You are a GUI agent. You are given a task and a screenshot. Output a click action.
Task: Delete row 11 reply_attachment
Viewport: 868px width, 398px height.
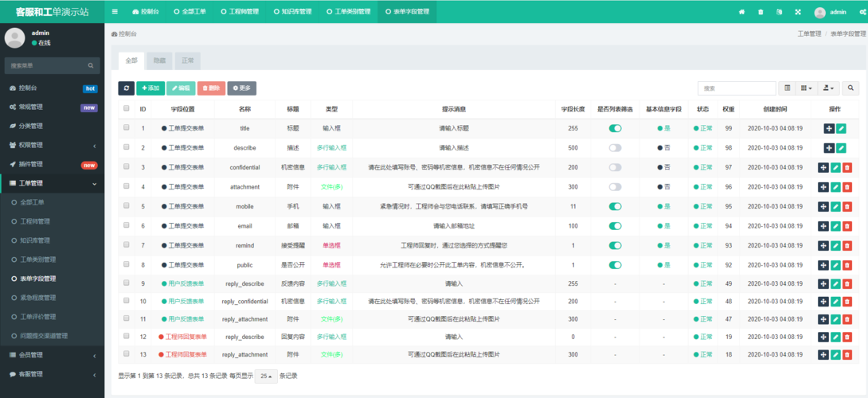pyautogui.click(x=847, y=319)
